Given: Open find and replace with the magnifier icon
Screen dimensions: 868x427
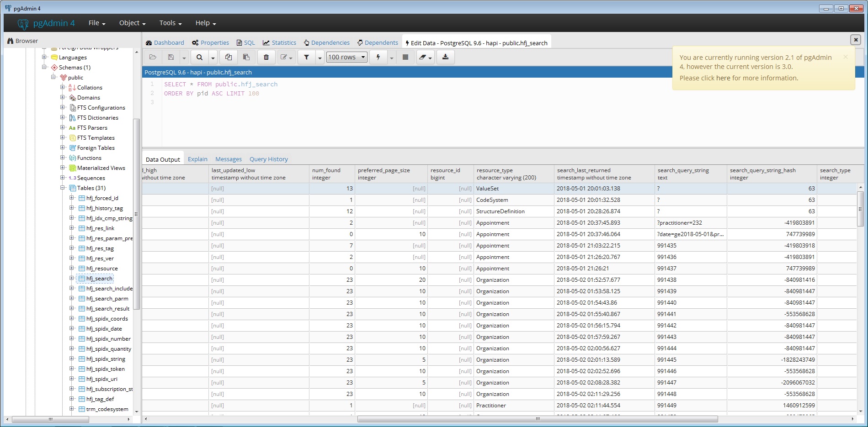Looking at the screenshot, I should 199,57.
